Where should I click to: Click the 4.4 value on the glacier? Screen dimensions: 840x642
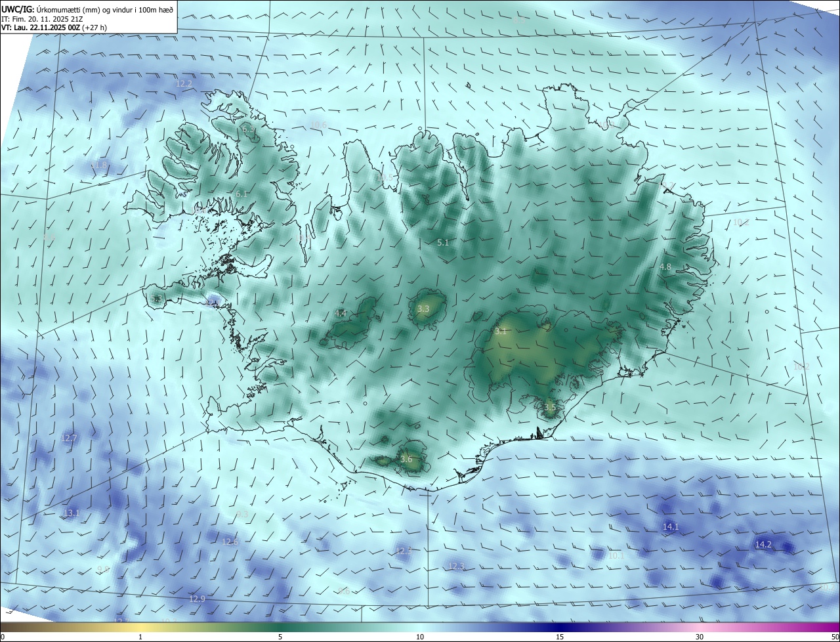pos(341,314)
